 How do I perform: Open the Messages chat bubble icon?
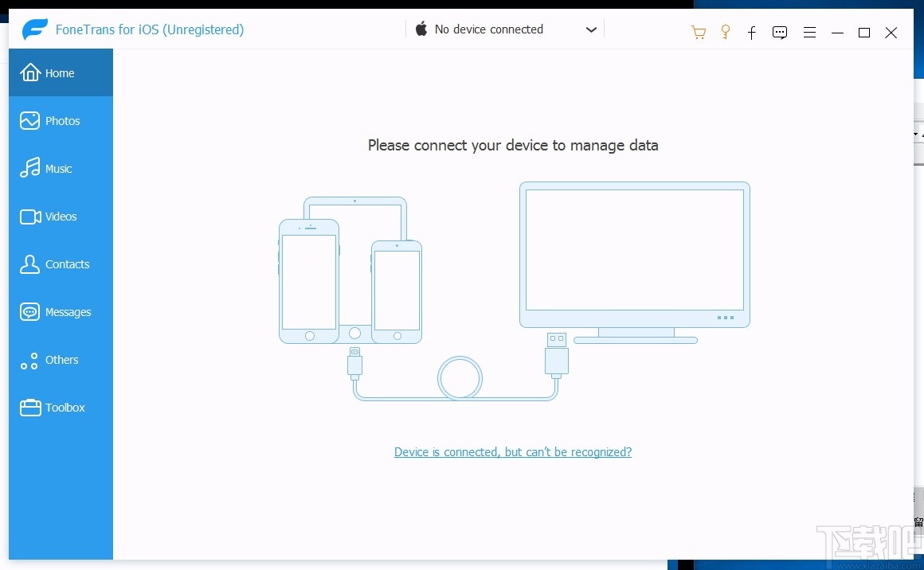click(29, 311)
